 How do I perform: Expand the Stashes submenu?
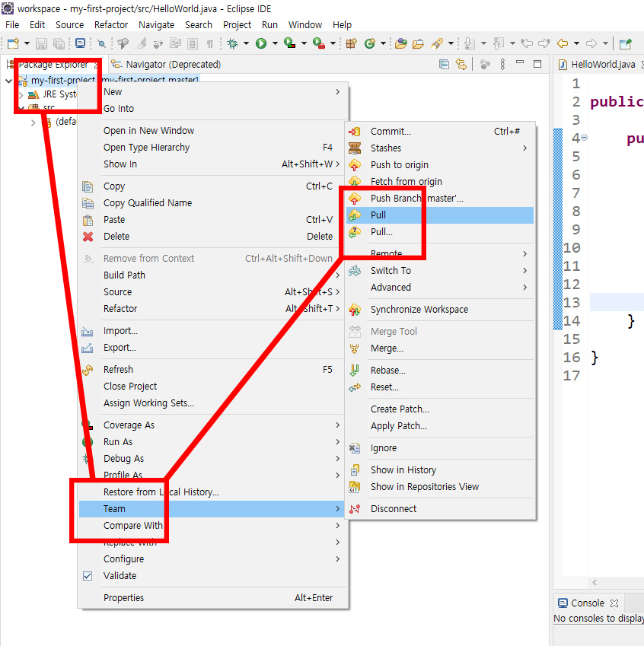[440, 148]
